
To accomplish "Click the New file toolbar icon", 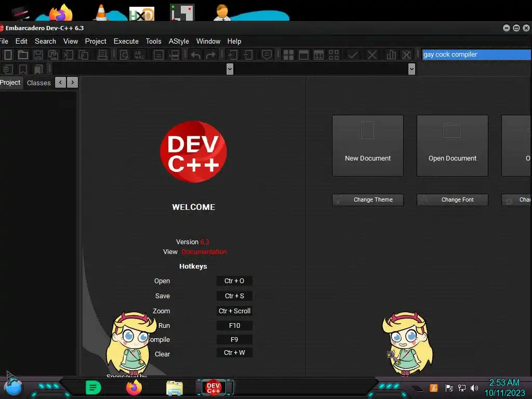I will pyautogui.click(x=8, y=55).
